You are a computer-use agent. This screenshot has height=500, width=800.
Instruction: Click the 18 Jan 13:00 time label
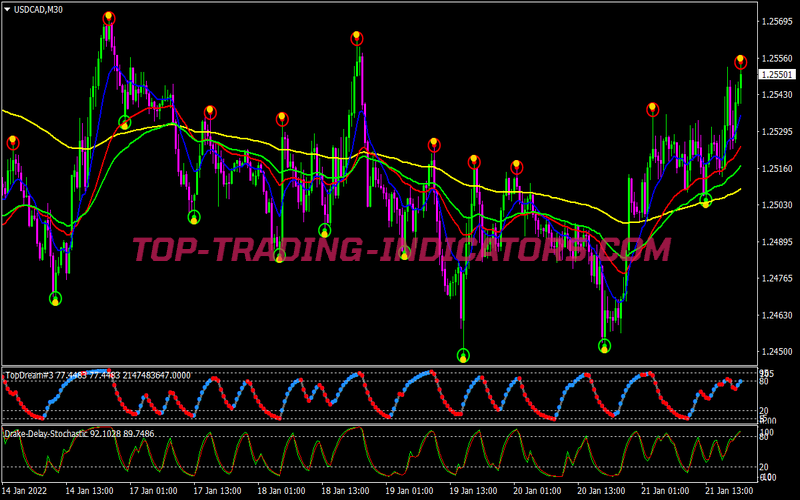pyautogui.click(x=345, y=491)
